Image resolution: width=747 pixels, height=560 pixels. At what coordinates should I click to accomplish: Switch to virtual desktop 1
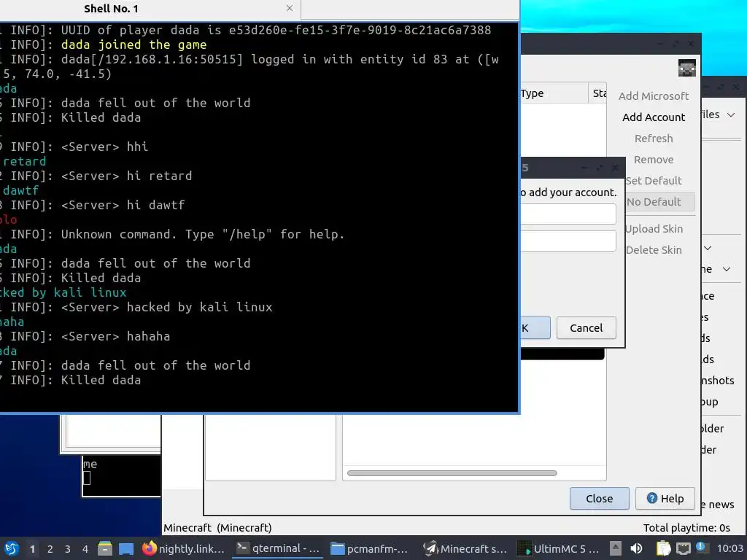[32, 549]
